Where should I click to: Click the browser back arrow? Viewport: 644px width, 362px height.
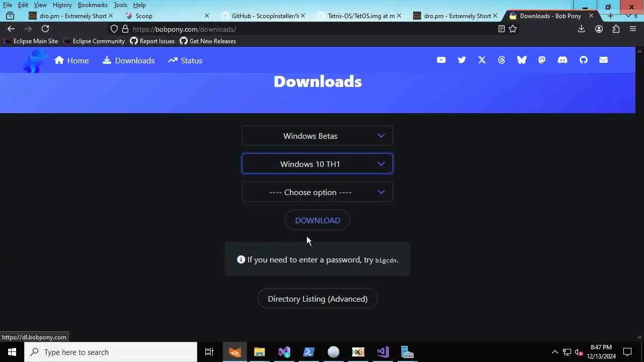coord(11,29)
